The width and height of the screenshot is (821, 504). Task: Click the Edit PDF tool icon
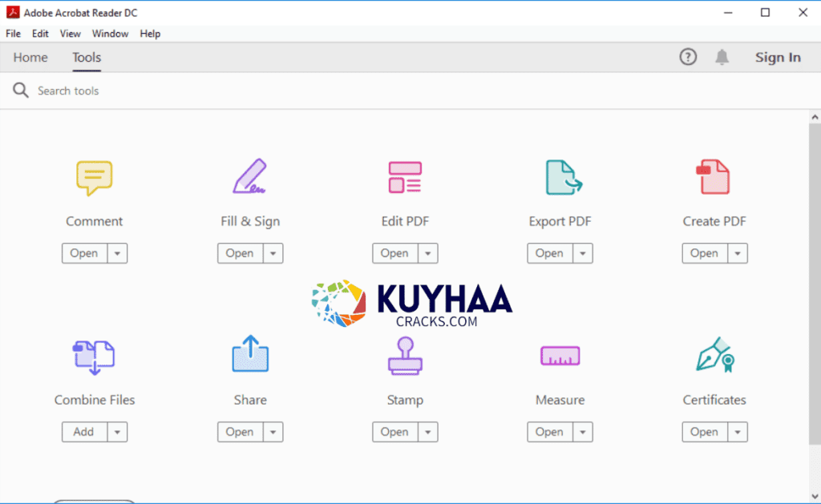point(405,177)
